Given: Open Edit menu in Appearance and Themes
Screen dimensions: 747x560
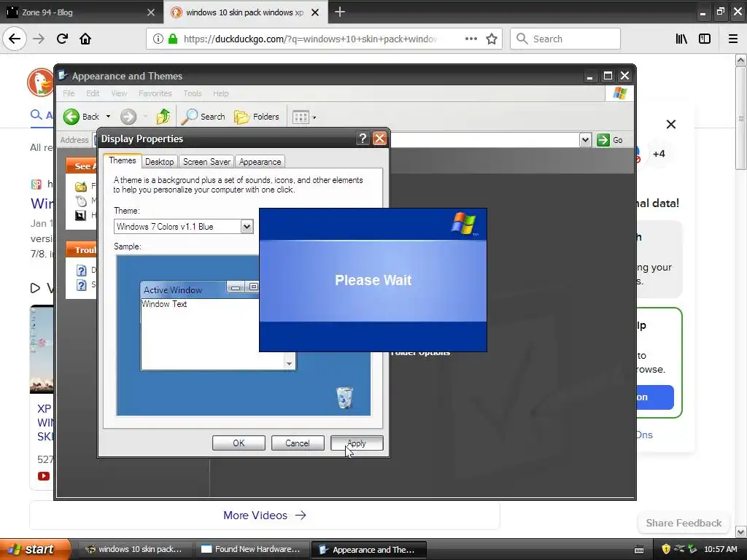Looking at the screenshot, I should tap(93, 93).
